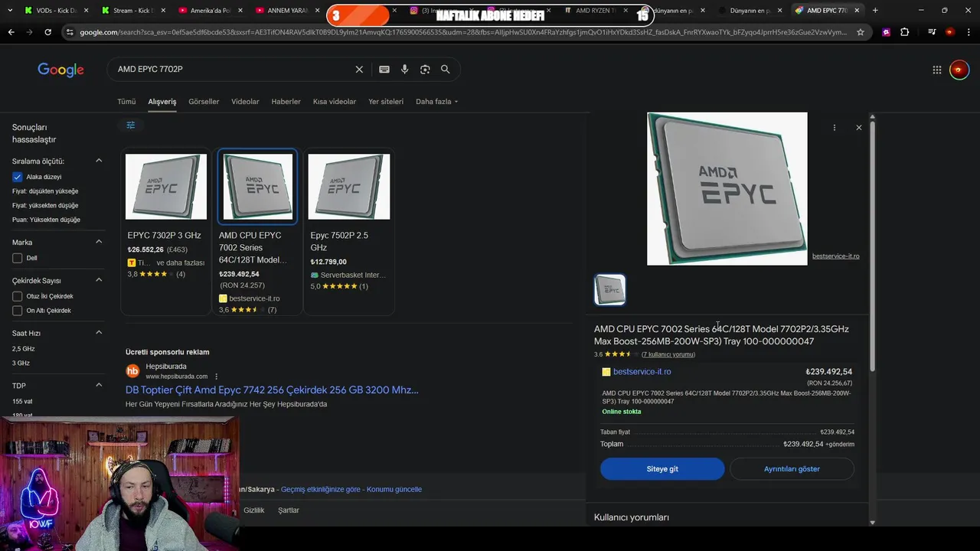This screenshot has width=980, height=551.
Task: Open the Google apps grid
Action: coord(937,70)
